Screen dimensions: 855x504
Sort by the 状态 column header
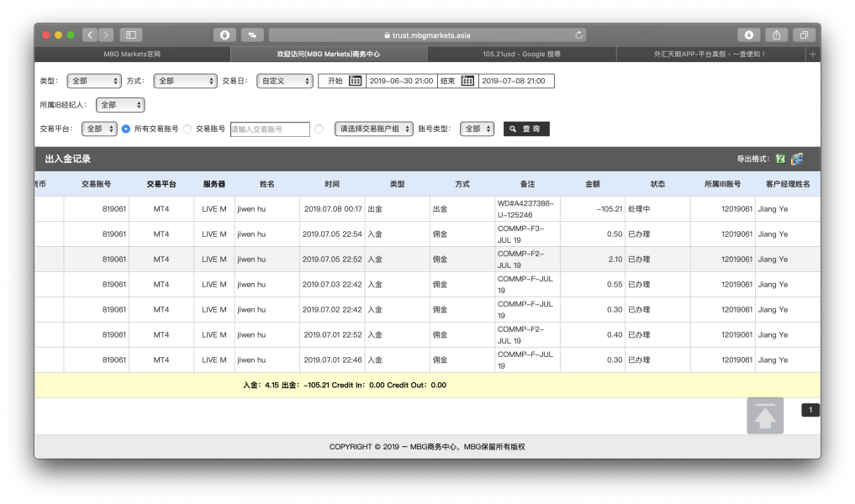click(657, 184)
